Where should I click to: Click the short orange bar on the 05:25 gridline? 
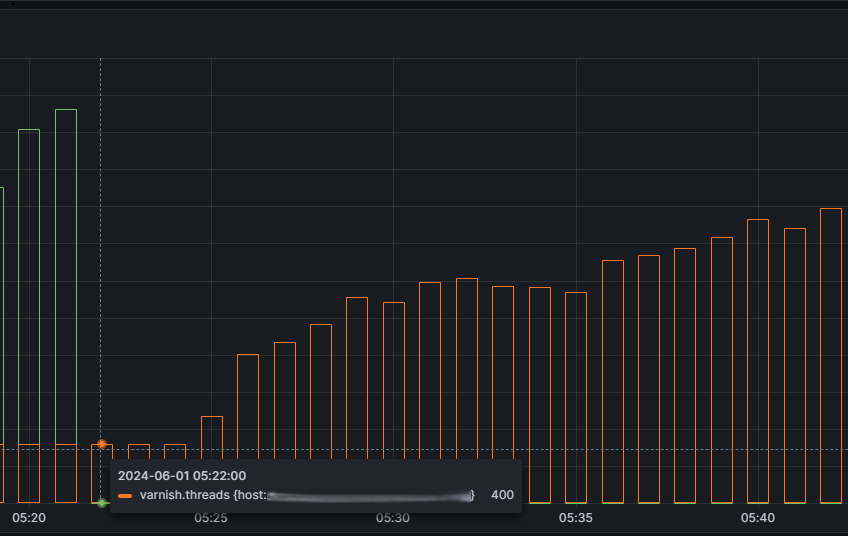click(x=212, y=438)
